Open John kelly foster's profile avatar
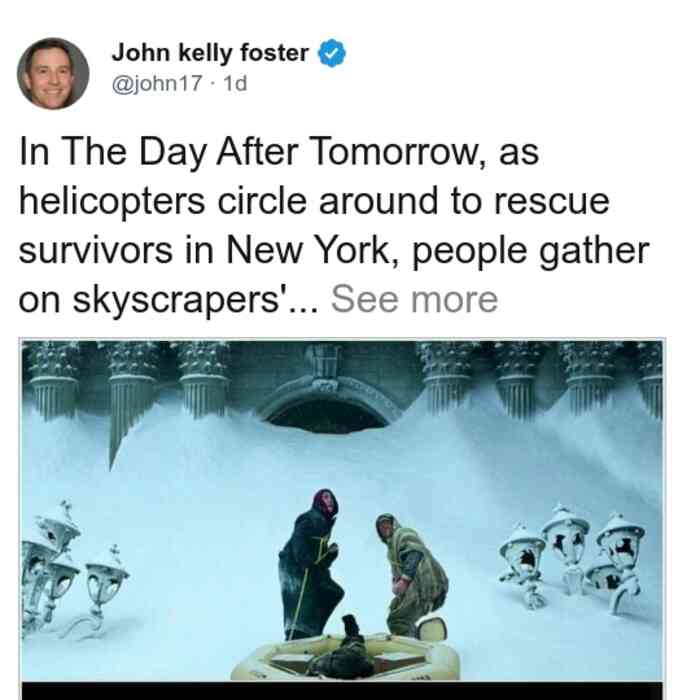This screenshot has height=700, width=700. click(53, 74)
